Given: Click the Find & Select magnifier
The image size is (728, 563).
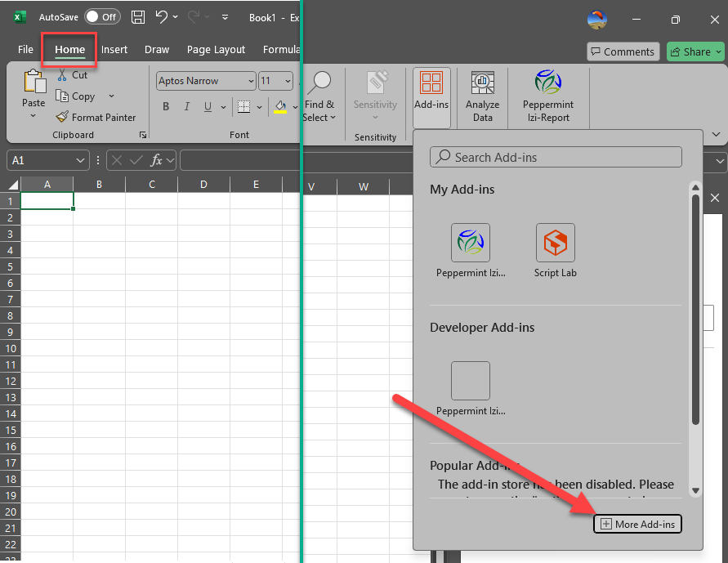Looking at the screenshot, I should click(x=319, y=83).
